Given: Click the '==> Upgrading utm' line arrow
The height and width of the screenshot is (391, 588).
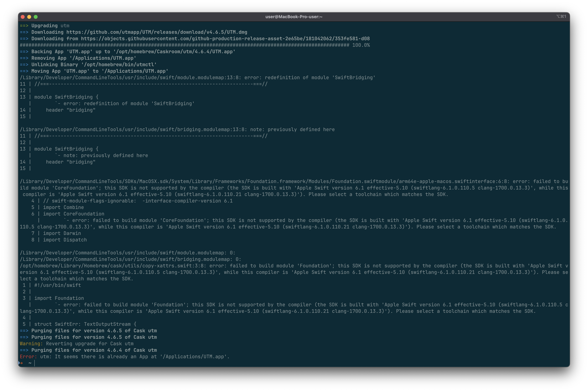Looking at the screenshot, I should click(24, 26).
